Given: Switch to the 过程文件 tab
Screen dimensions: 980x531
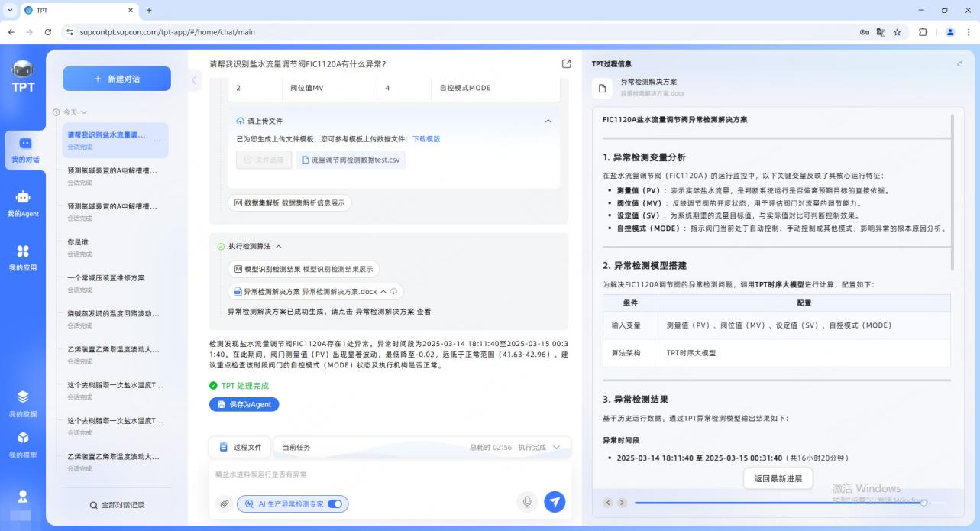Looking at the screenshot, I should pos(241,447).
